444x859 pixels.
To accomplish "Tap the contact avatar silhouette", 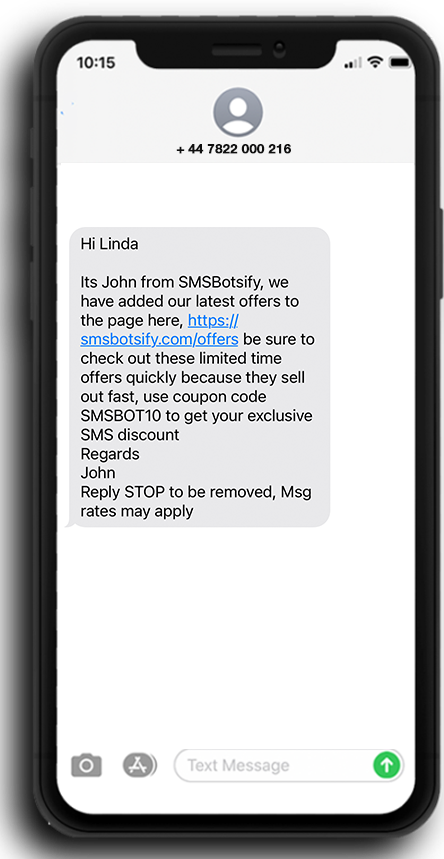I will coord(237,112).
